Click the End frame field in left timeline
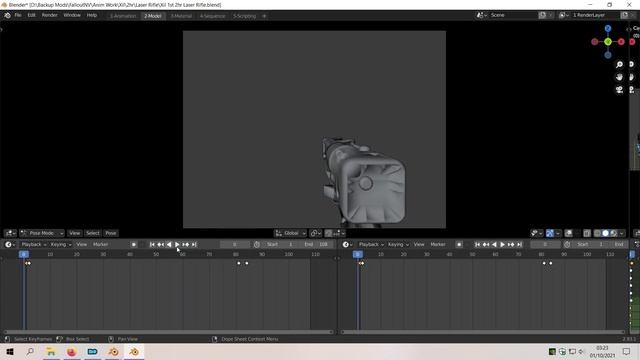This screenshot has height=360, width=640. 317,244
